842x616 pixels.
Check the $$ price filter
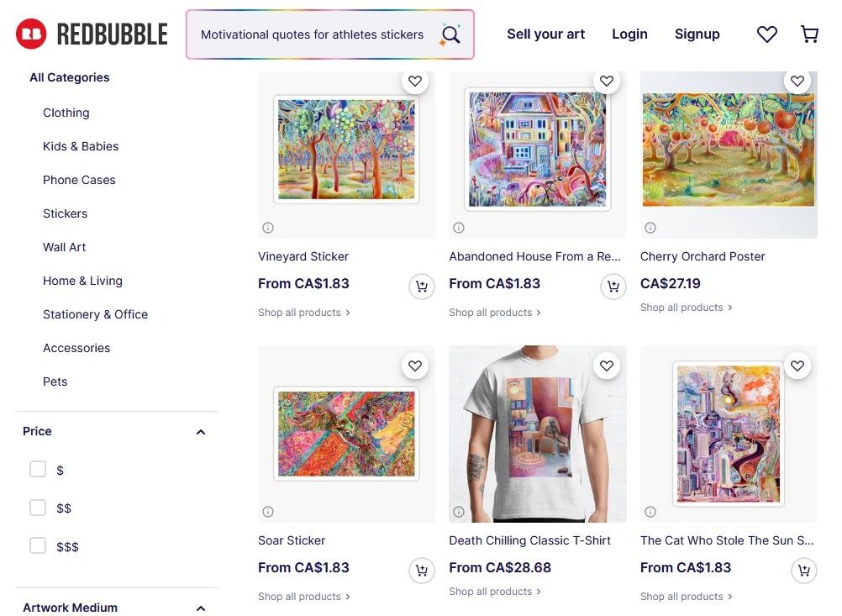click(x=38, y=508)
